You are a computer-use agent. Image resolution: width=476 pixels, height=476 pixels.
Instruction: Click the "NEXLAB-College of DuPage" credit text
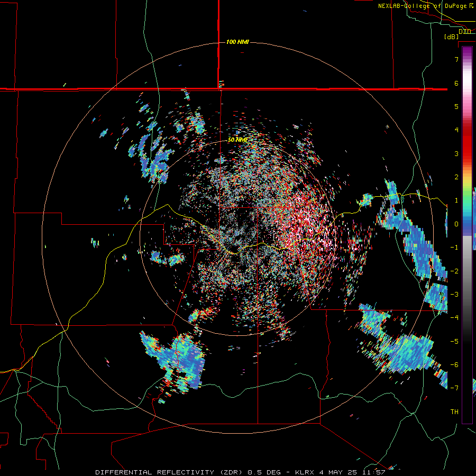point(424,6)
